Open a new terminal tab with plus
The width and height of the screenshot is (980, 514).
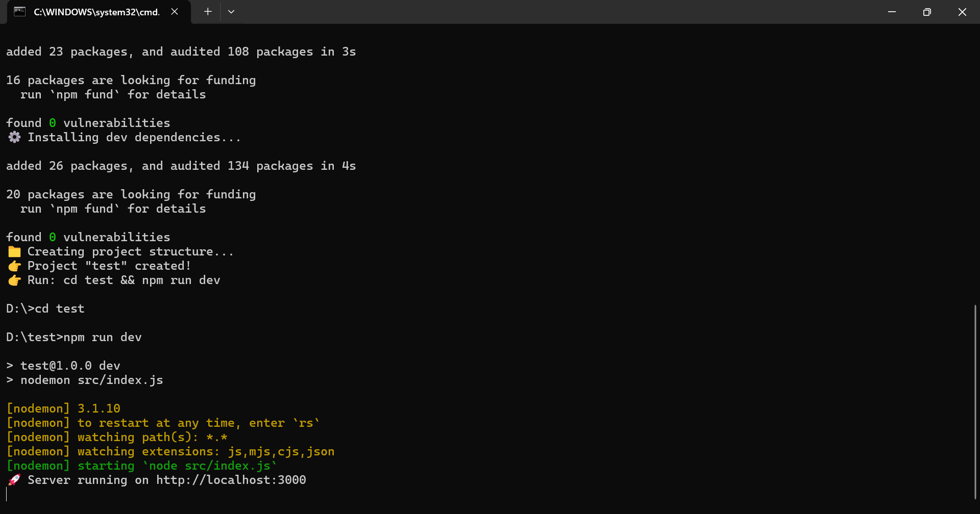(208, 12)
